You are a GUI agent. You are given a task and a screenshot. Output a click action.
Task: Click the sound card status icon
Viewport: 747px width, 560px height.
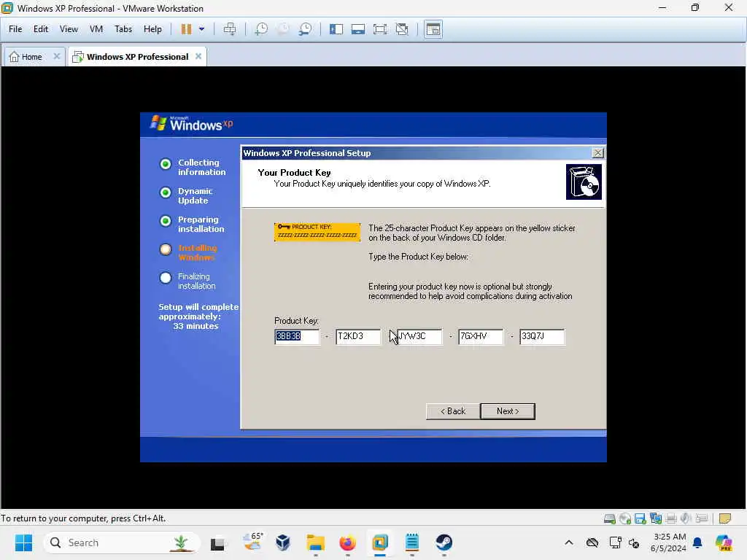click(x=686, y=518)
